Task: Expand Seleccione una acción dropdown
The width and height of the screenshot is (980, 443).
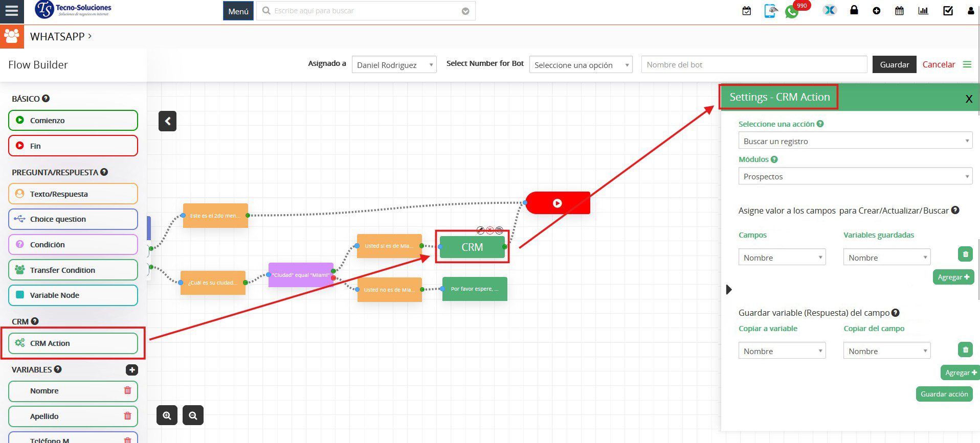Action: 855,141
